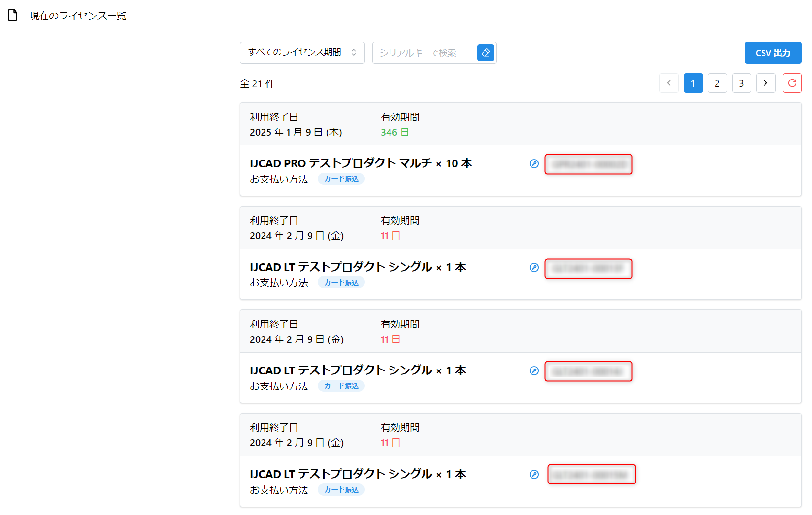Click the key icon beside the first IJCAD LT license

click(x=533, y=267)
